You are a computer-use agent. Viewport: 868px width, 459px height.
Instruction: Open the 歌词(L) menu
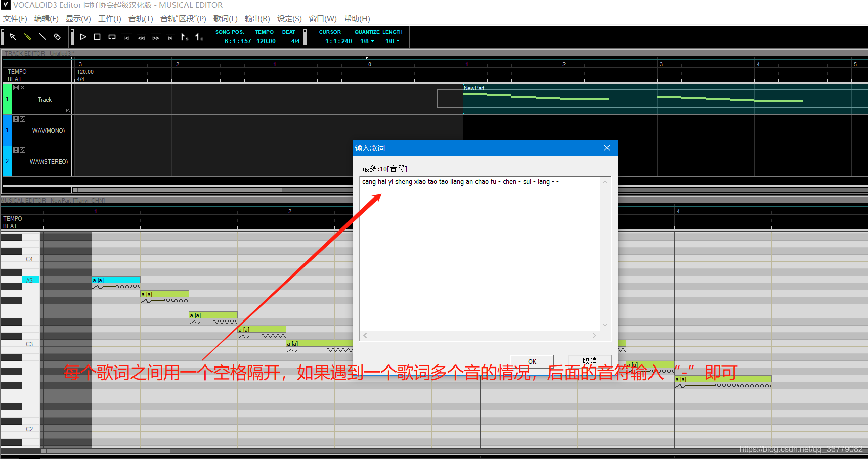(226, 19)
